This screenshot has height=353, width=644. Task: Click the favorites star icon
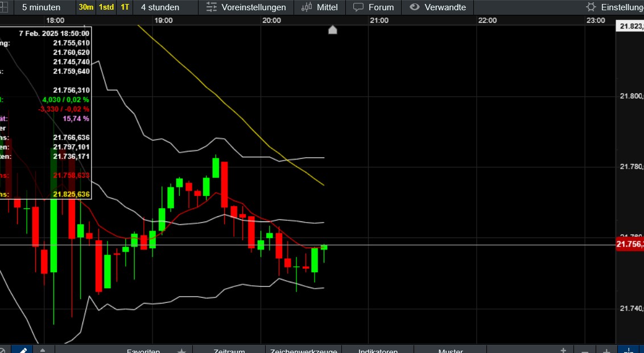pos(181,351)
